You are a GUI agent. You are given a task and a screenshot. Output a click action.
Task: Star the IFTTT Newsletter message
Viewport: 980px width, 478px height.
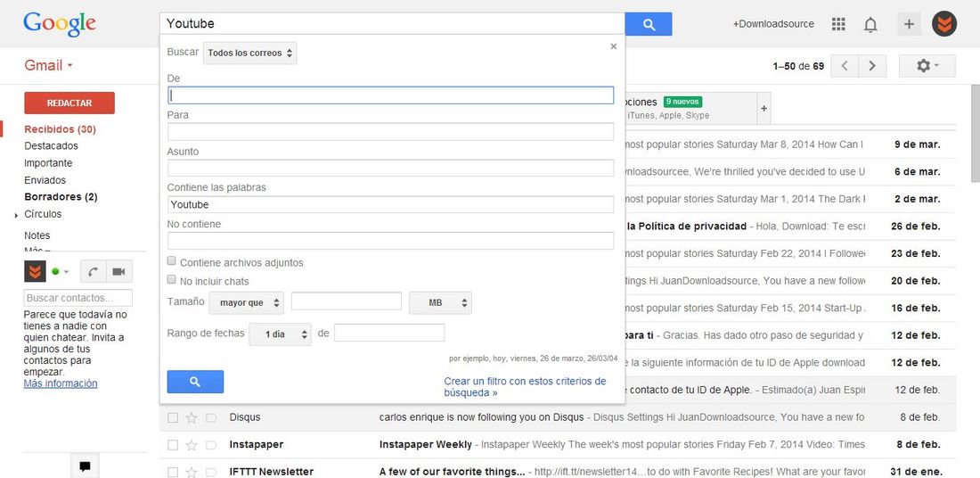pyautogui.click(x=192, y=472)
